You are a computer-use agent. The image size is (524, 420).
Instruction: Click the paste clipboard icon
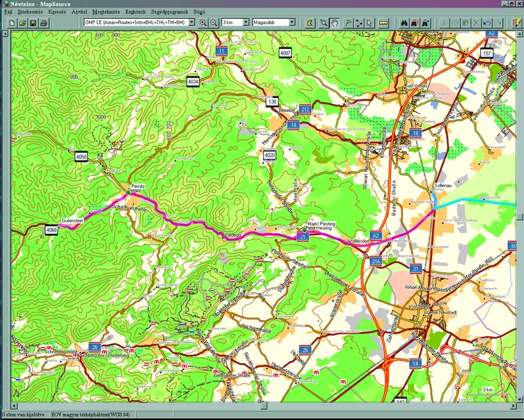click(x=466, y=23)
